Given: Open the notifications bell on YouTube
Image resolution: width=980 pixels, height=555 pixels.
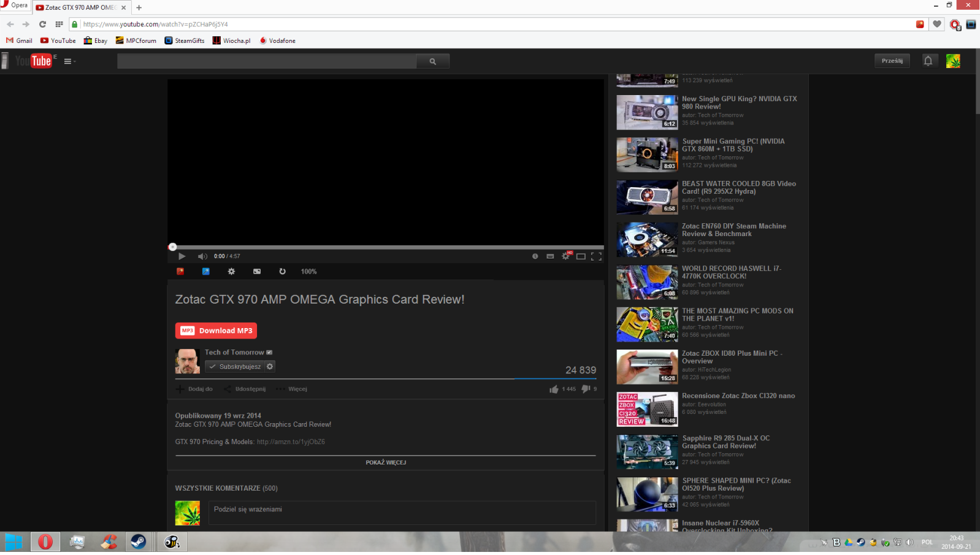Looking at the screenshot, I should pyautogui.click(x=928, y=61).
